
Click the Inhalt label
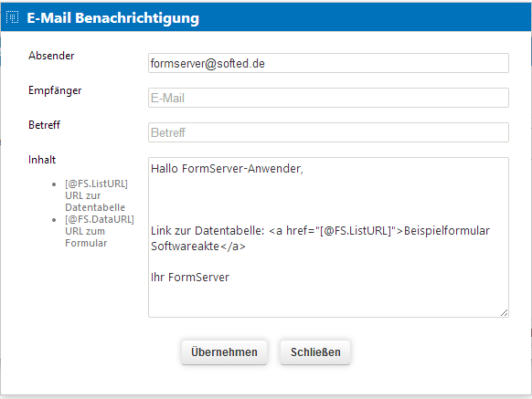point(42,160)
